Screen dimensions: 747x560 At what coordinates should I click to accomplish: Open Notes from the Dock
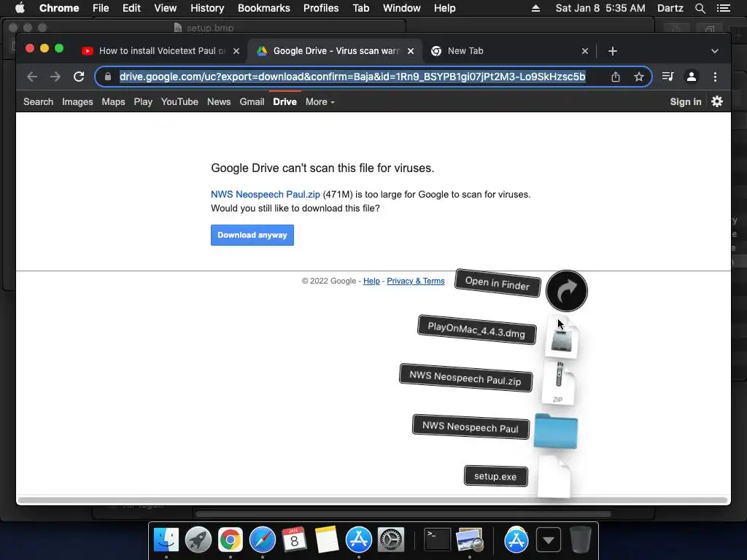[x=327, y=540]
